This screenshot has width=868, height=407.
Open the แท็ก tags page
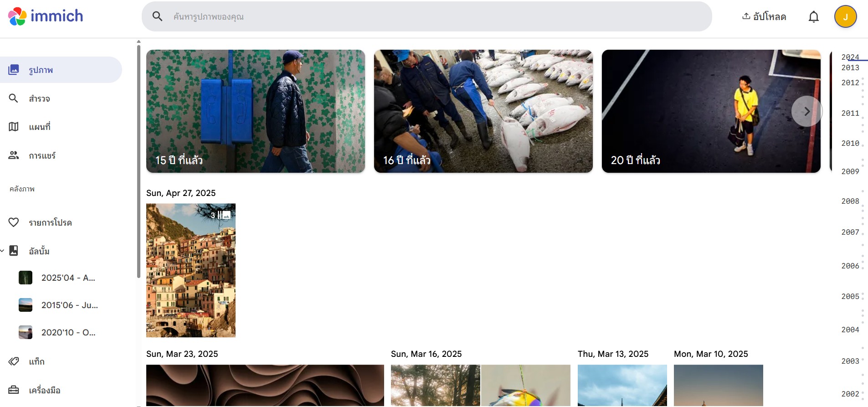[x=61, y=361]
